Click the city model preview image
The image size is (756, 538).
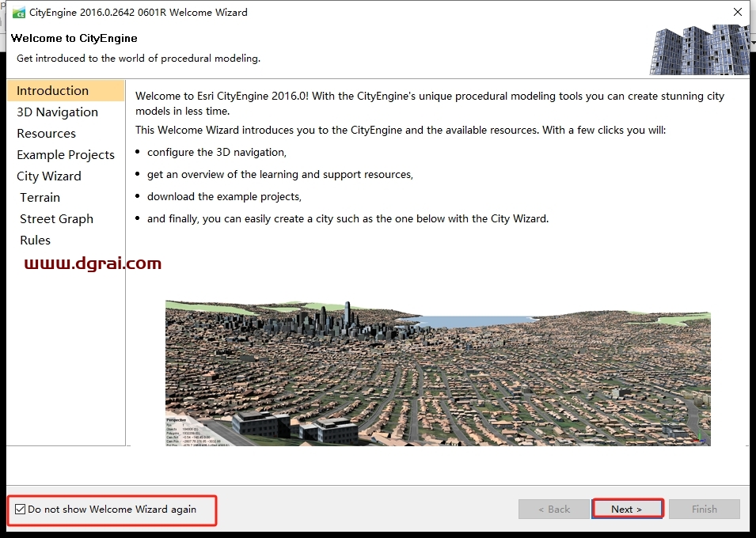point(438,373)
